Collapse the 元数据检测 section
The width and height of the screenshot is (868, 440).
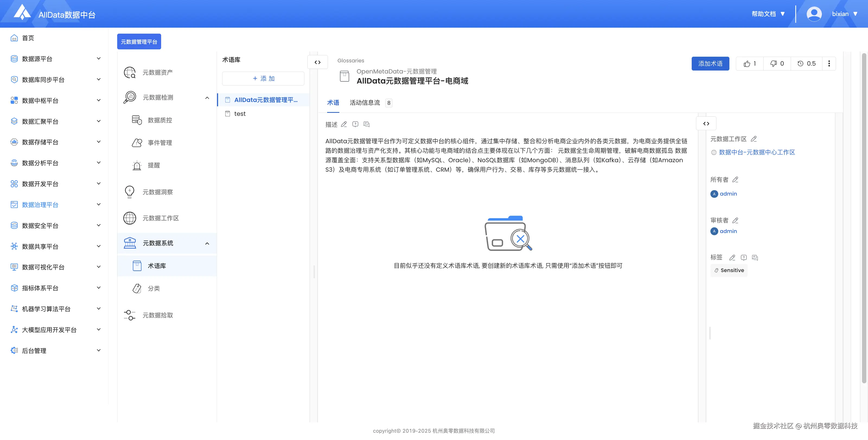pyautogui.click(x=207, y=98)
